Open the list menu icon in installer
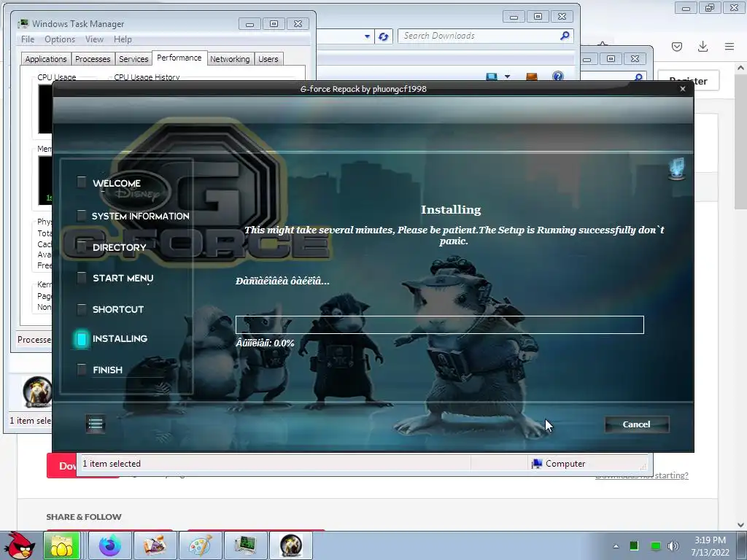747x560 pixels. click(x=96, y=424)
